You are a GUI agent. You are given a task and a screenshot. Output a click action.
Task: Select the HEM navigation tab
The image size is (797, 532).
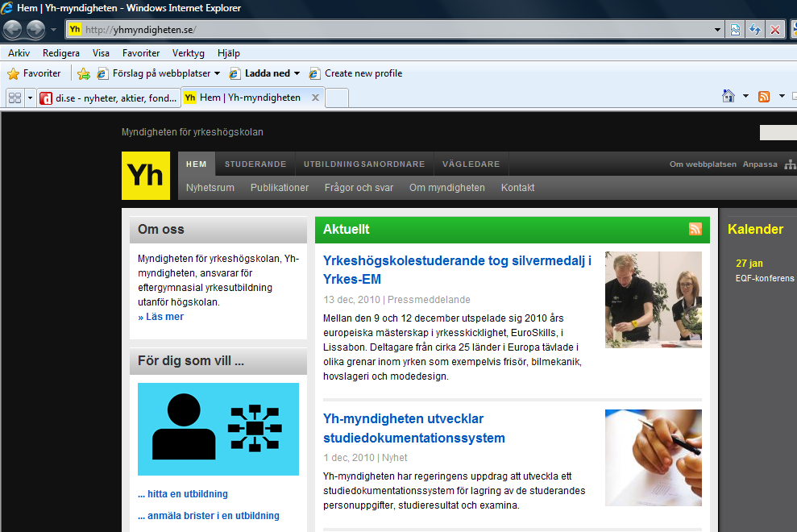(196, 164)
